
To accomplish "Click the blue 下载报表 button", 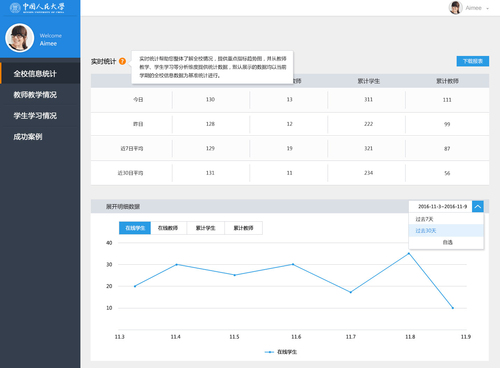I will (x=473, y=61).
